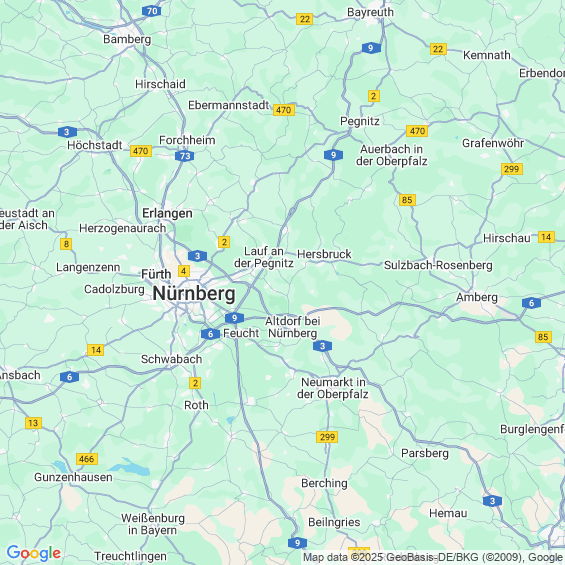Click the A73 highway shield below Forchheim
Image resolution: width=565 pixels, height=565 pixels.
coord(184,156)
